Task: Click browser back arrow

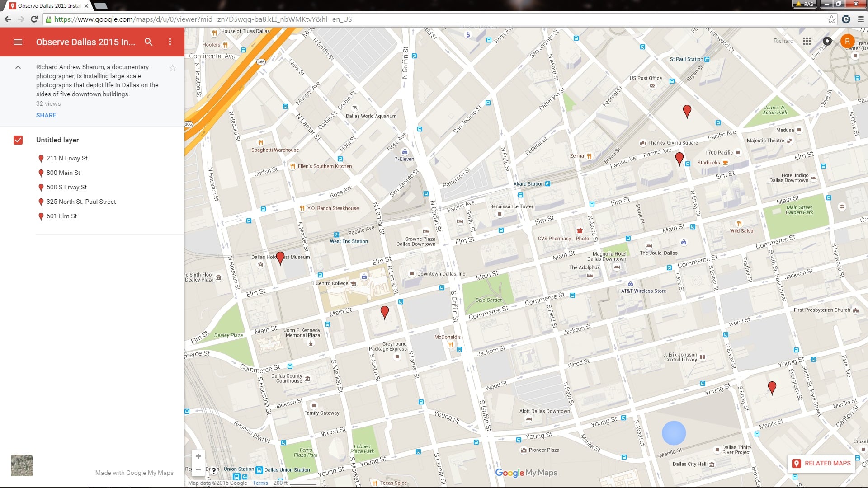Action: tap(8, 19)
